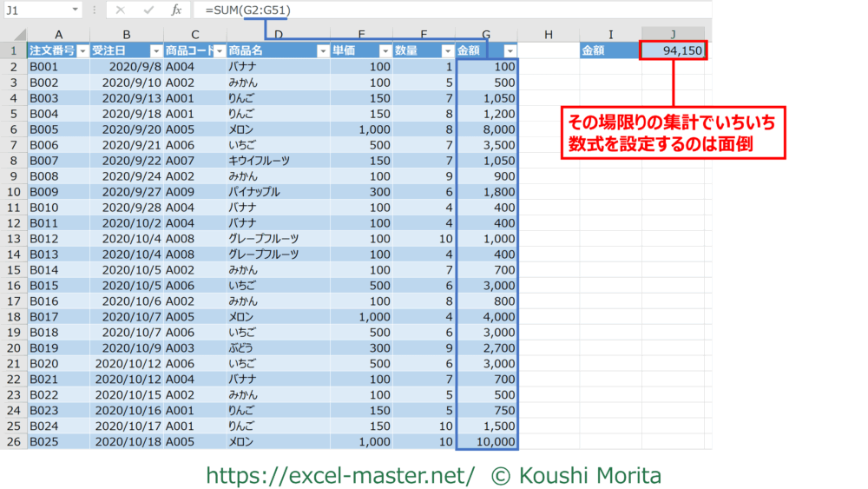The width and height of the screenshot is (868, 489).
Task: Open the 金額 filter dropdown in column G
Action: (510, 51)
